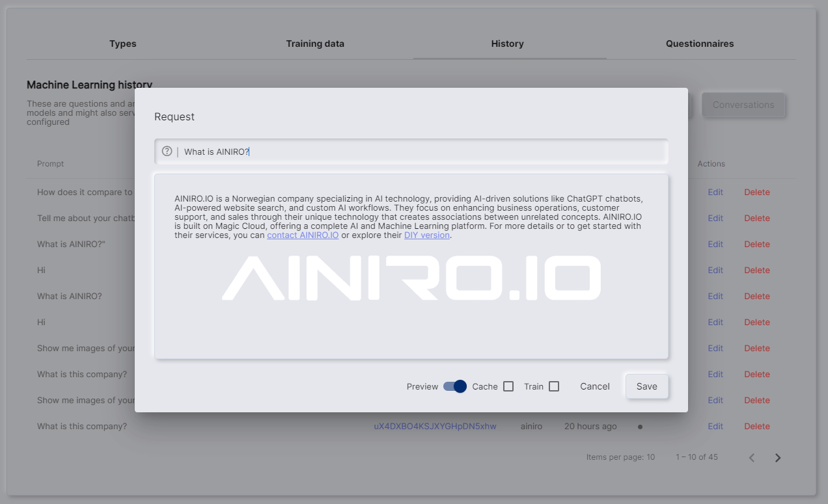Screen dimensions: 828x504
Task: Edit the 'How does it compare to' row
Action: point(715,192)
